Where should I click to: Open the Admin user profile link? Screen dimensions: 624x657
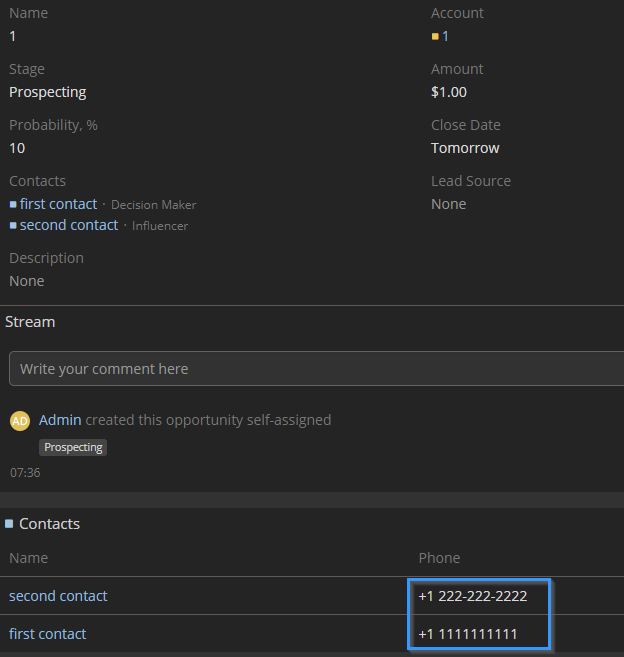60,420
